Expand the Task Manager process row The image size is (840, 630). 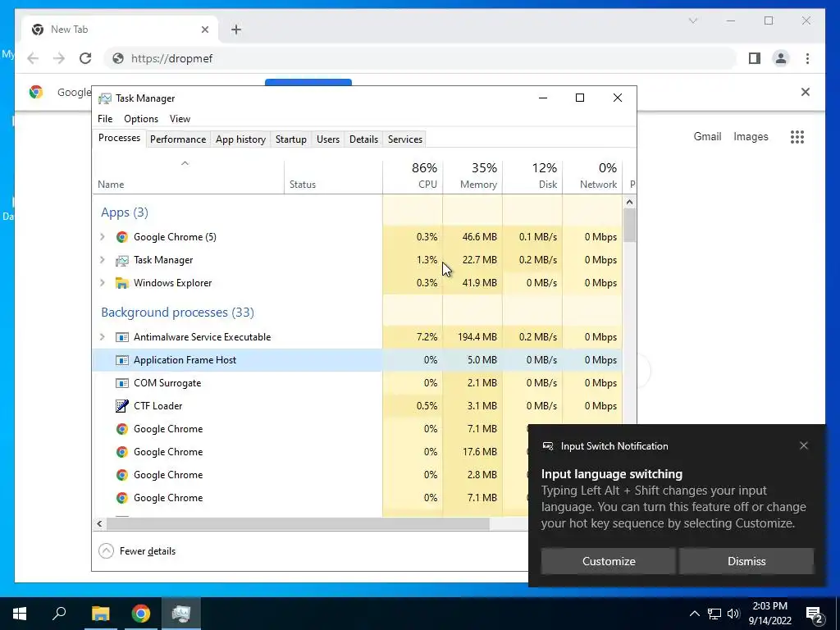point(103,260)
